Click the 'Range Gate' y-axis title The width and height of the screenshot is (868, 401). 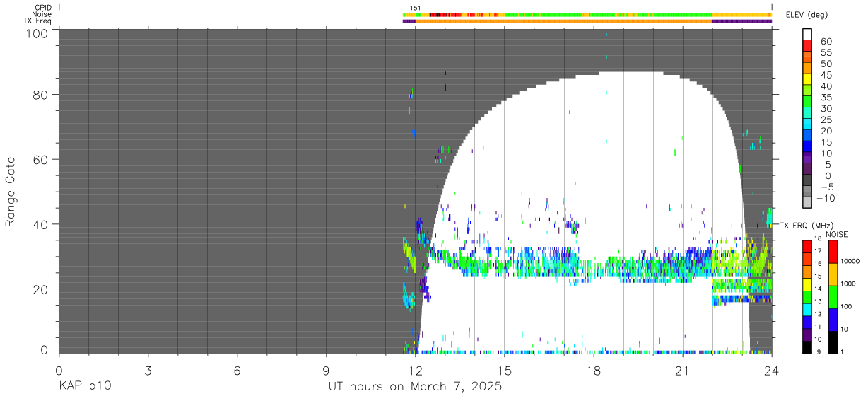pyautogui.click(x=11, y=192)
